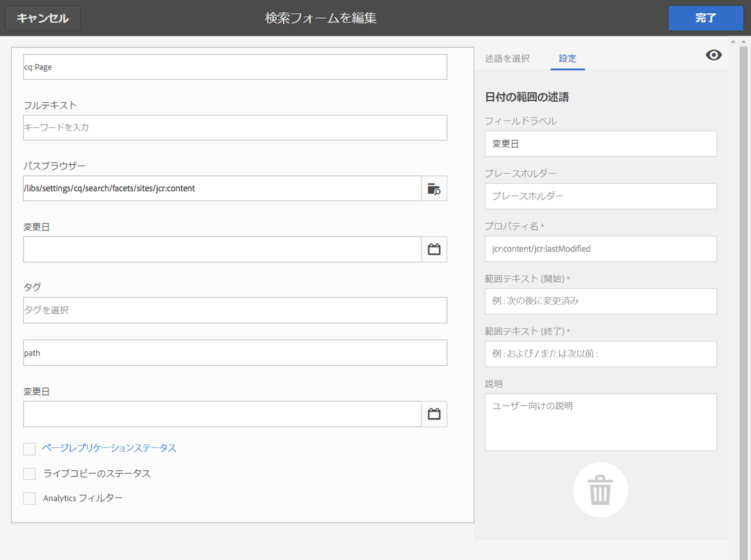
Task: Click the 日付の範囲の述語 heading
Action: [x=527, y=97]
